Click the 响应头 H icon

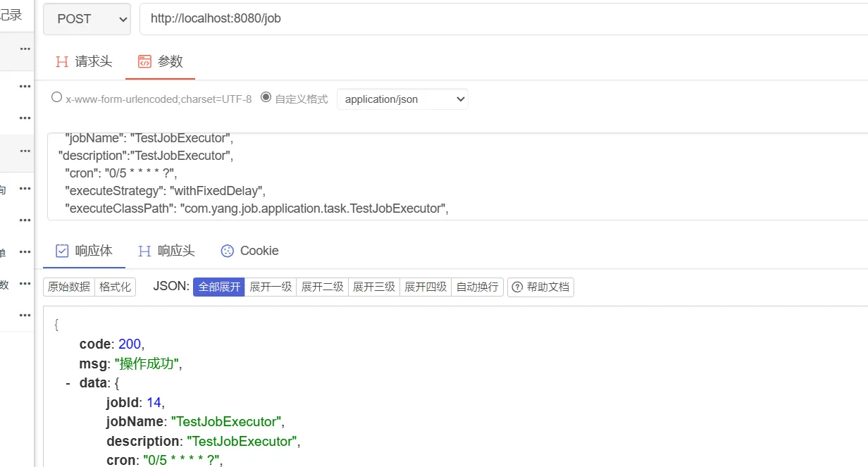pyautogui.click(x=144, y=251)
